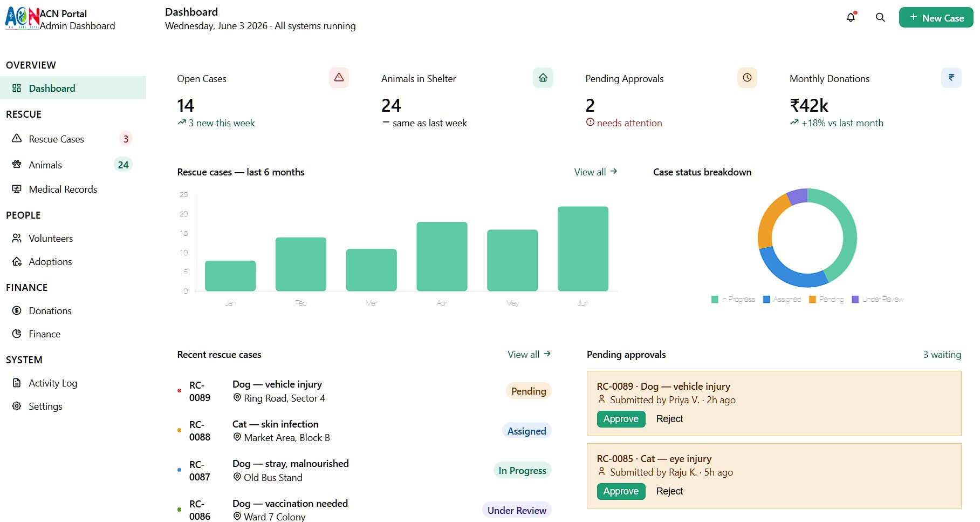The image size is (980, 522).
Task: Open search with the magnifier icon
Action: 880,17
